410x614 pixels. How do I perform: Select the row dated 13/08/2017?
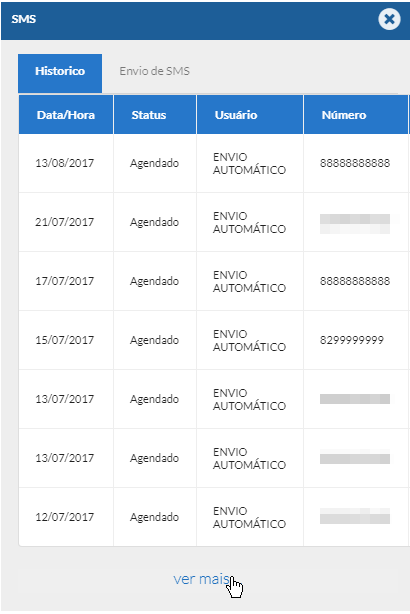(x=214, y=163)
